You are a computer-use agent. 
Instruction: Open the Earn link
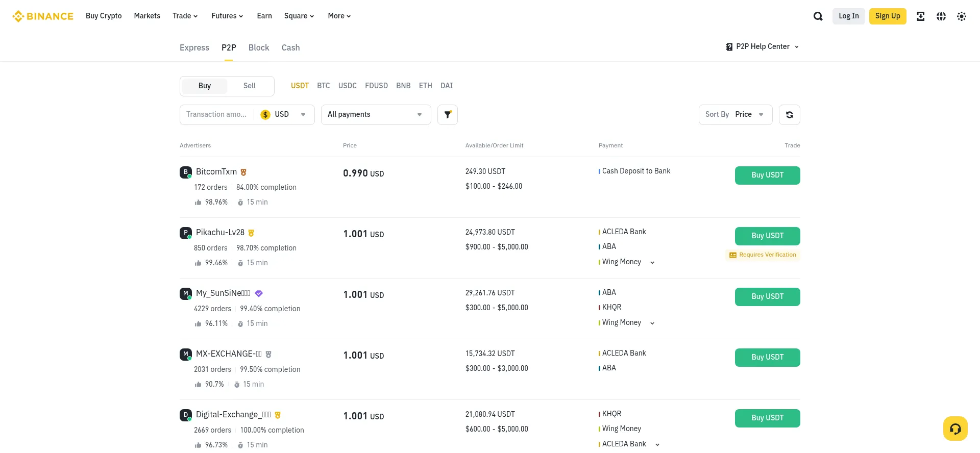coord(264,16)
